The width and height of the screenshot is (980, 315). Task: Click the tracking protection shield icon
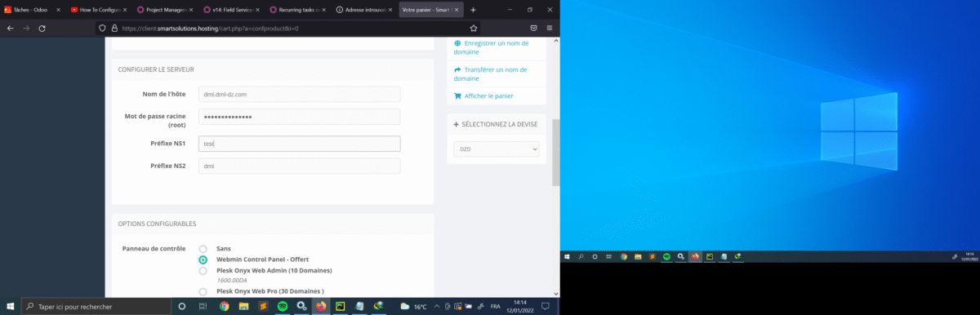click(102, 28)
